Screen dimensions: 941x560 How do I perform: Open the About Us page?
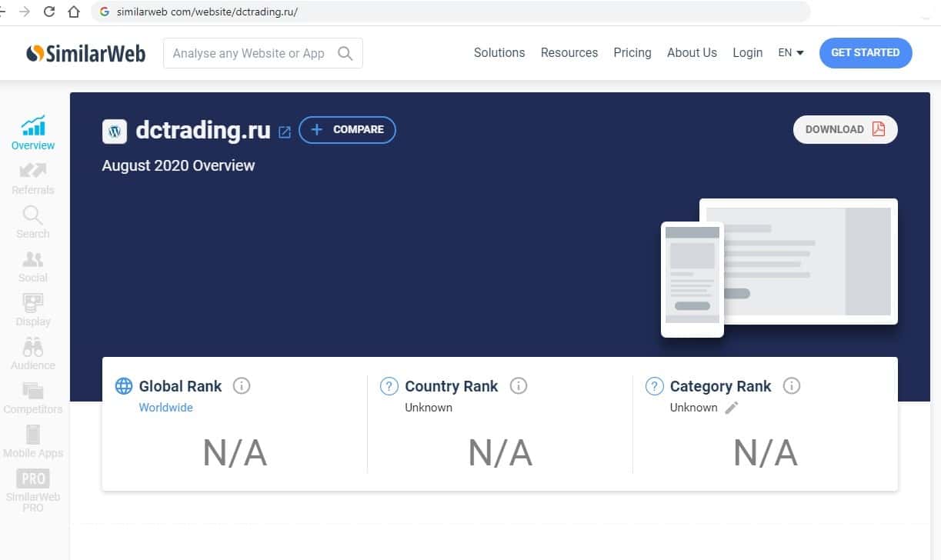point(692,52)
